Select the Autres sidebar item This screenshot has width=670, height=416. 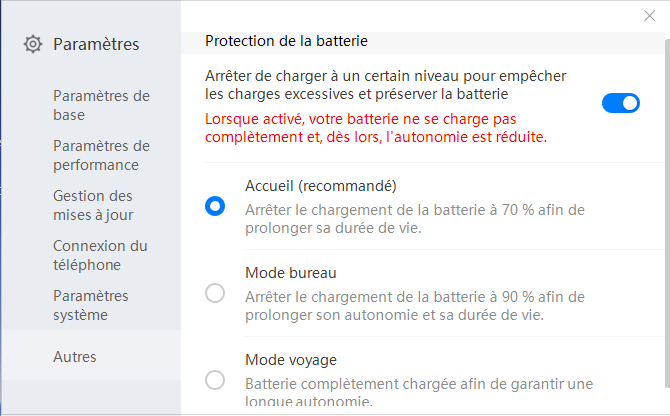tap(75, 357)
